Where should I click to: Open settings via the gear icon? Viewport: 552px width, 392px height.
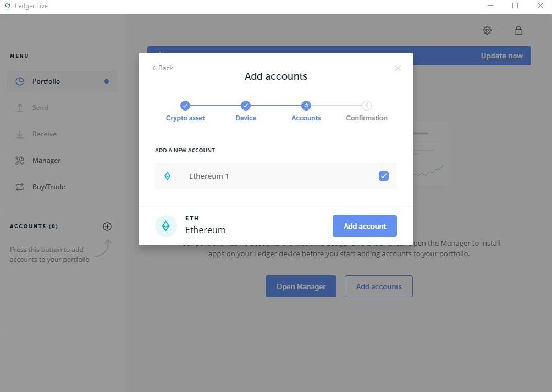[x=487, y=30]
